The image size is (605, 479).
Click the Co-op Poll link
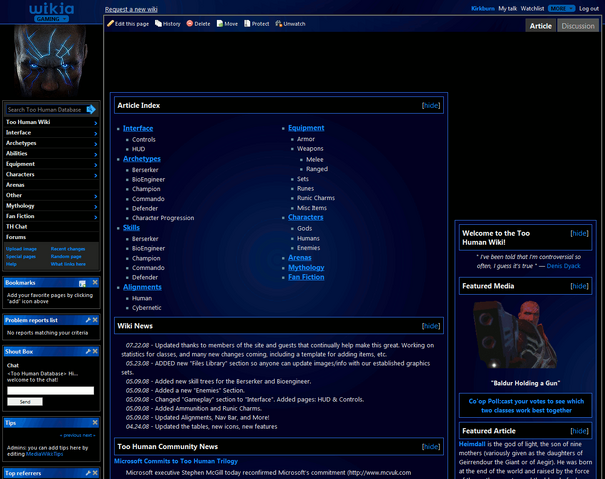pyautogui.click(x=526, y=406)
